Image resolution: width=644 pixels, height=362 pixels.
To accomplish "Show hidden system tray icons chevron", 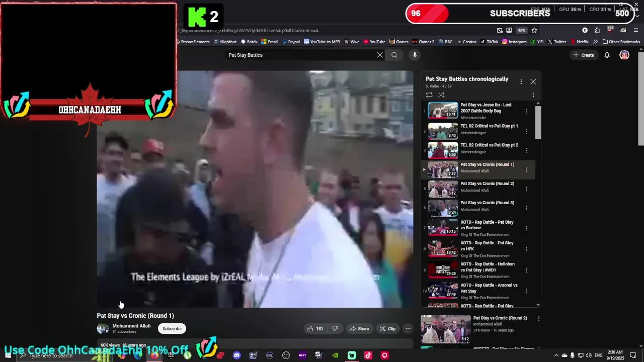I will coord(556,355).
